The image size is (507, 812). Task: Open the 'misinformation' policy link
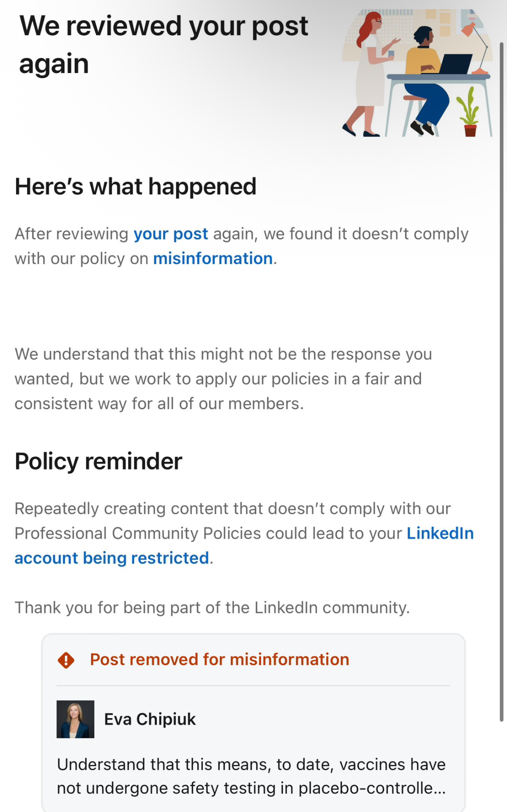click(213, 258)
